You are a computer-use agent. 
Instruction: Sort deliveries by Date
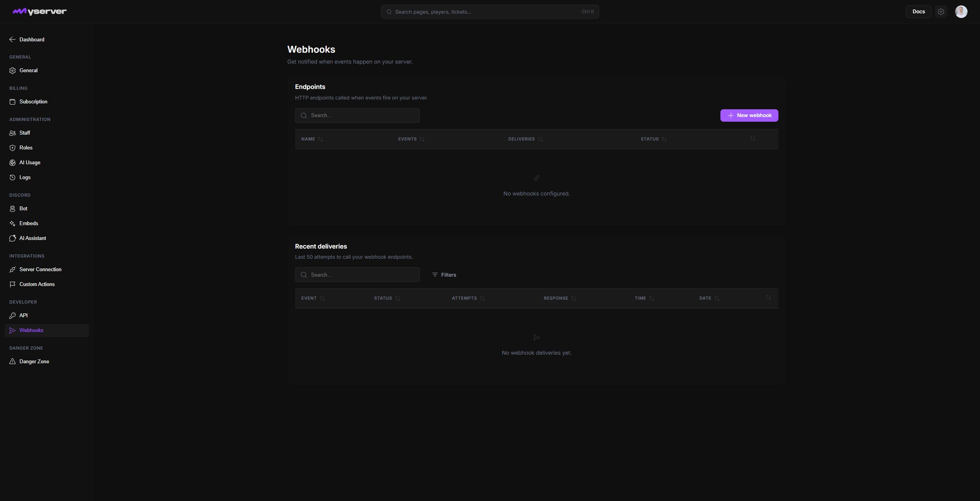(709, 298)
